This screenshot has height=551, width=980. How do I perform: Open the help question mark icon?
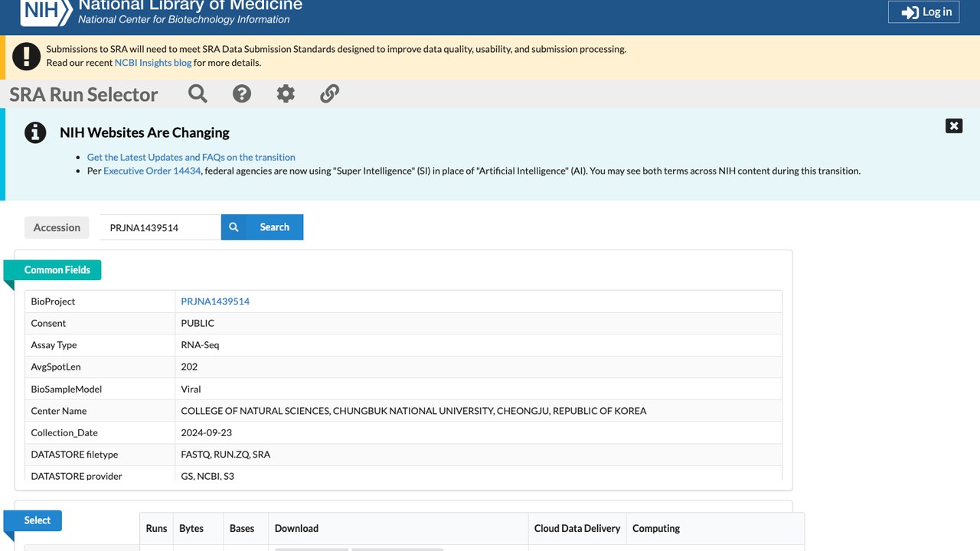click(x=242, y=93)
